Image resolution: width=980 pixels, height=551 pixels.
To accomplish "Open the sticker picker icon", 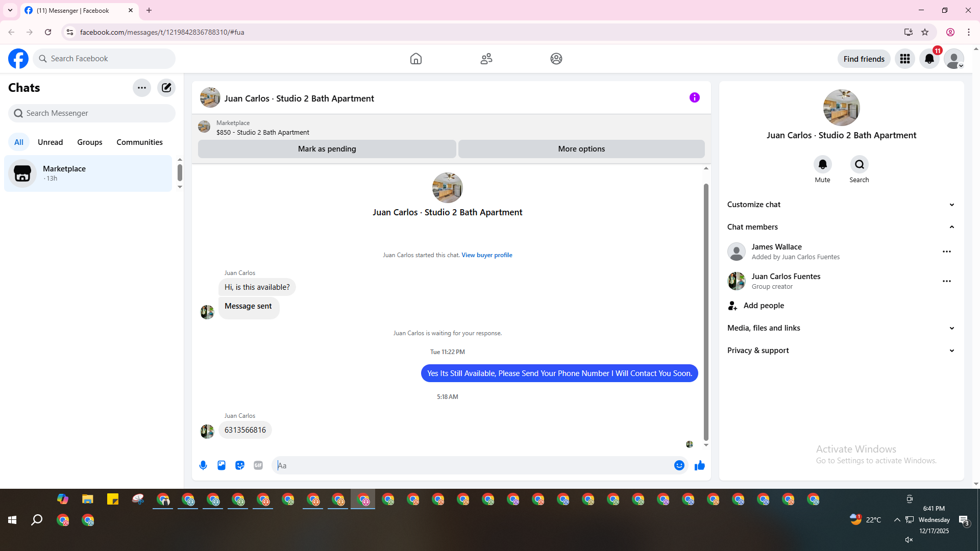I will click(240, 465).
